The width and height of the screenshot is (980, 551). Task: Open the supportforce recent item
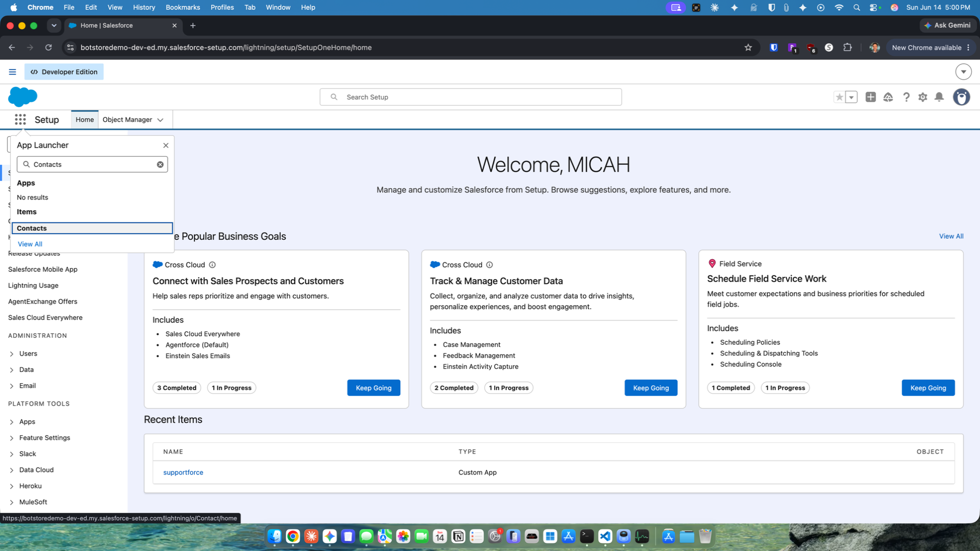[x=183, y=472]
